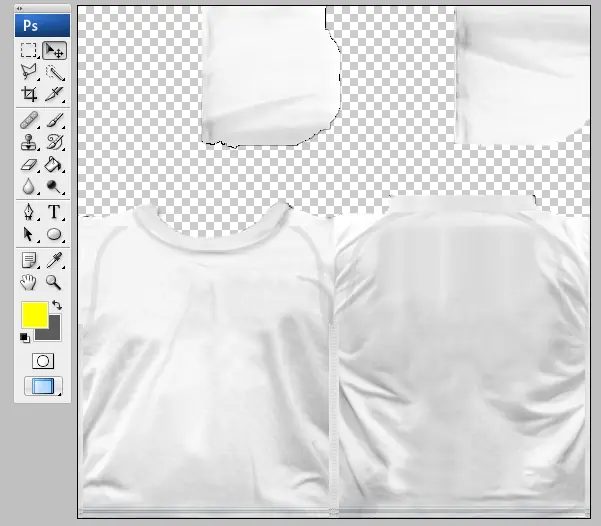Open the yellow foreground color picker
The width and height of the screenshot is (601, 526).
(34, 314)
